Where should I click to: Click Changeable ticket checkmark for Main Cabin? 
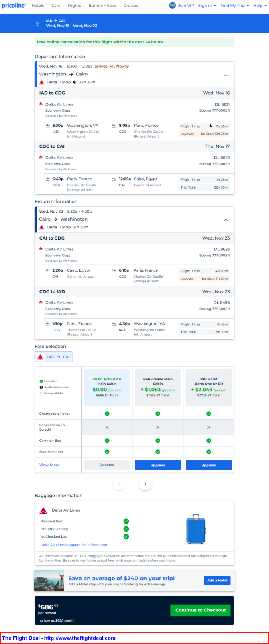(107, 414)
